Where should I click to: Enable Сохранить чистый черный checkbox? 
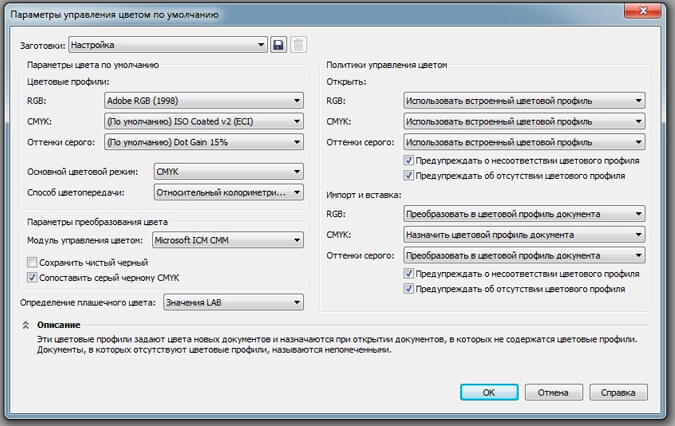click(32, 261)
